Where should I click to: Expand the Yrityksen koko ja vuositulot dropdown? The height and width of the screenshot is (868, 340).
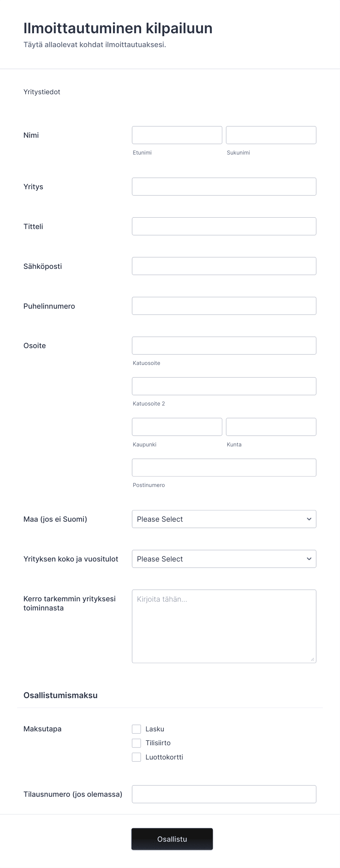(x=224, y=559)
